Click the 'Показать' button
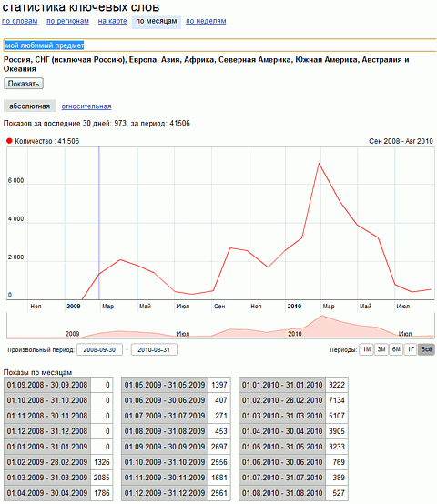Image resolution: width=437 pixels, height=504 pixels. click(24, 84)
